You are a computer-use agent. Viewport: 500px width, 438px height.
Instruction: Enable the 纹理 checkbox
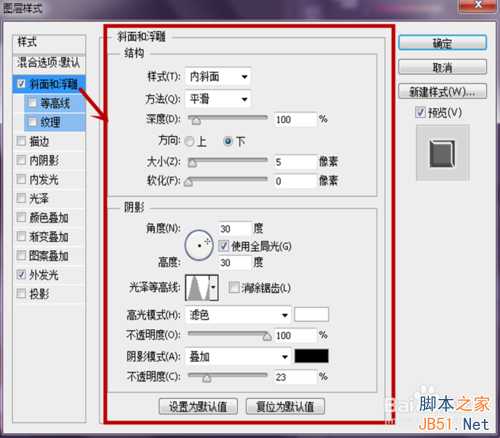point(32,122)
